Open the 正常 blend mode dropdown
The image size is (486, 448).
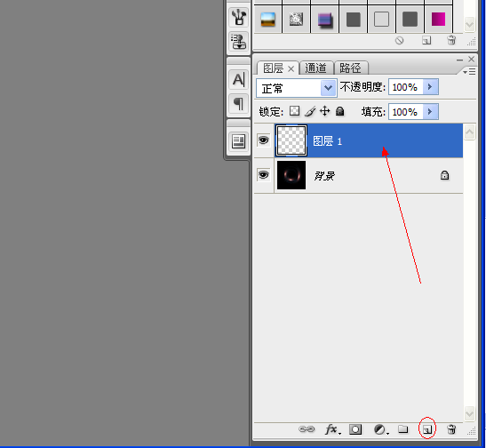point(297,88)
